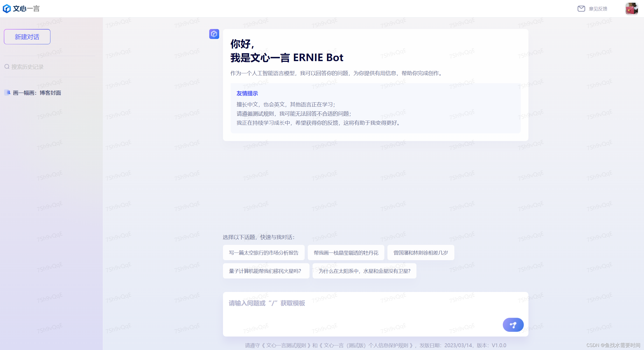Viewport: 644px width, 350px height.
Task: Select topic 曾国藩和林则徐相差几岁
Action: [421, 253]
